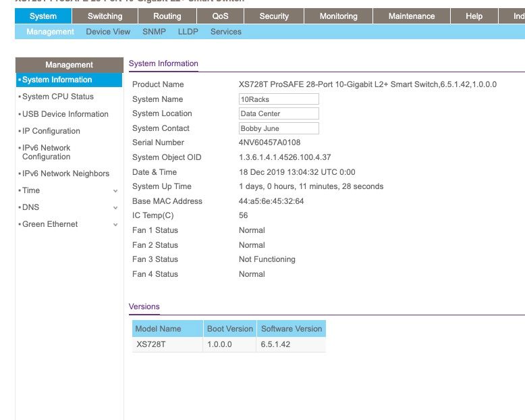Click MAC address 44:a5:6e:45:32:64

(271, 201)
